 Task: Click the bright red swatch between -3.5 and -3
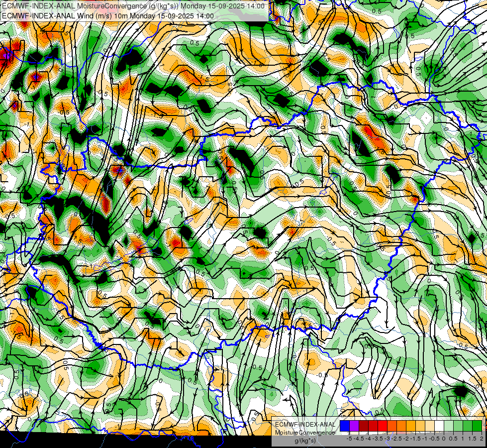[383, 426]
